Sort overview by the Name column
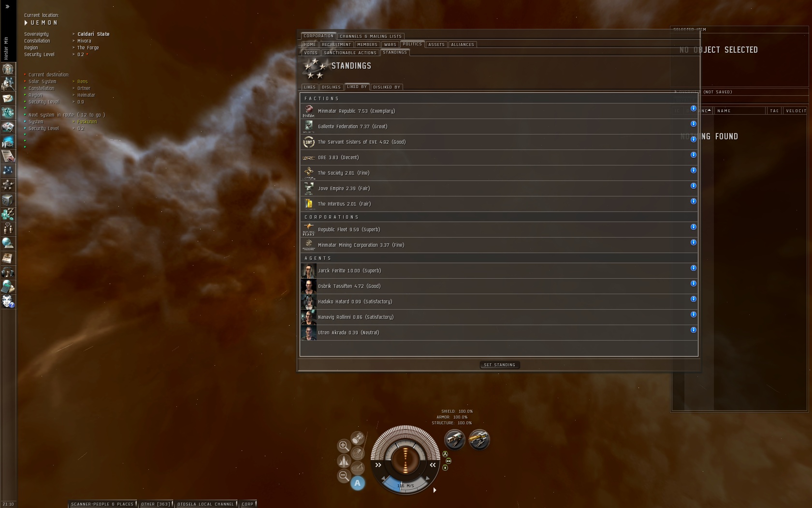 (x=740, y=111)
